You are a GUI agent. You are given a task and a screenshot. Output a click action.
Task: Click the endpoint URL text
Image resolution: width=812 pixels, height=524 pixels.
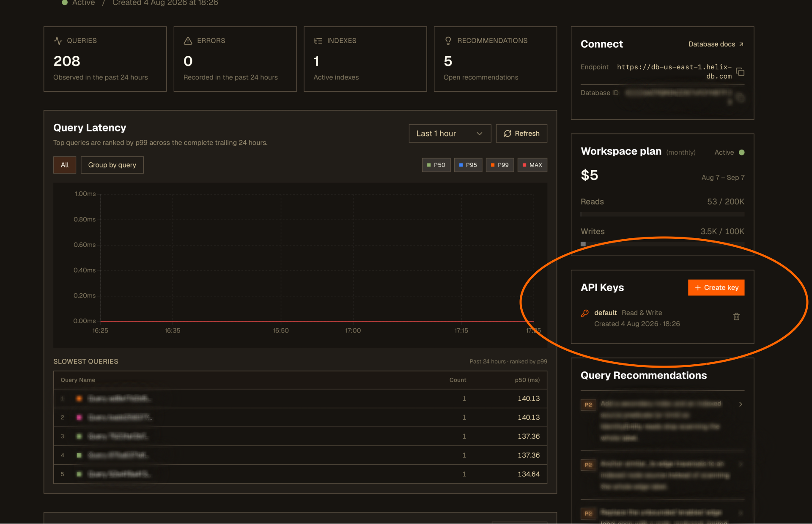pos(675,71)
